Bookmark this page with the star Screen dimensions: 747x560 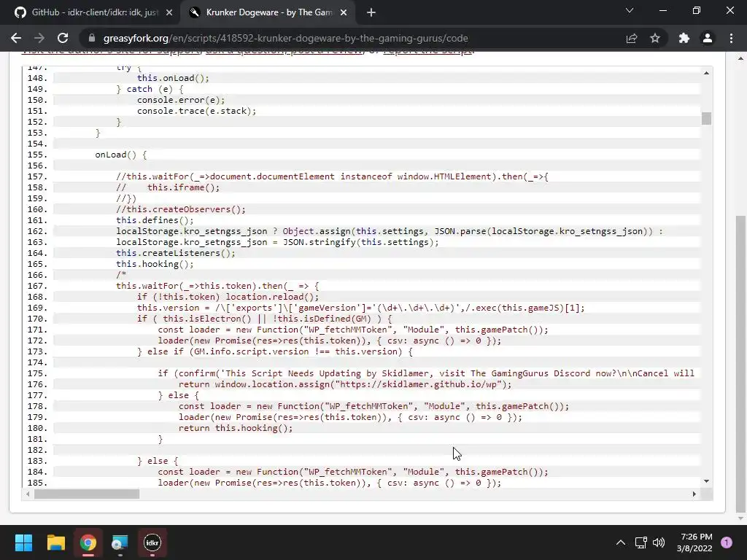click(655, 38)
